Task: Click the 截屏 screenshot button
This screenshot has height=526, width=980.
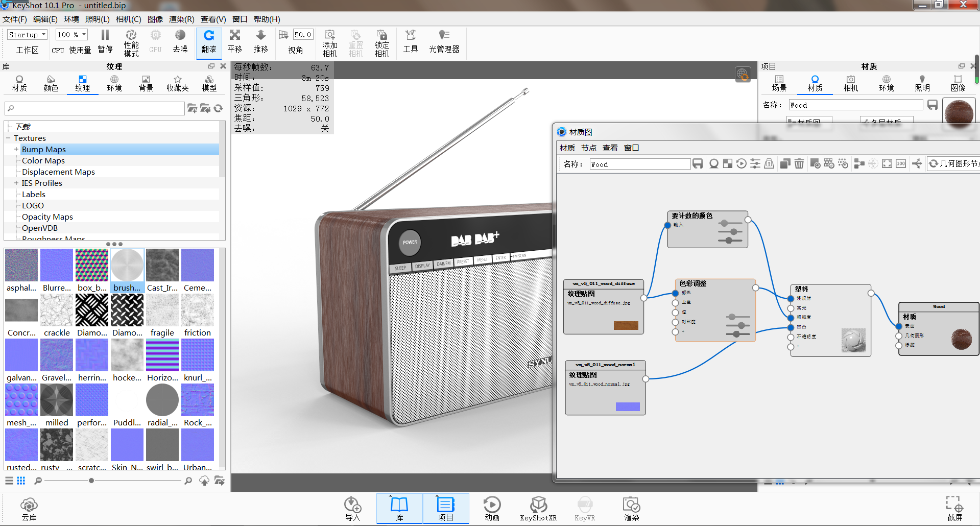Action: point(955,509)
